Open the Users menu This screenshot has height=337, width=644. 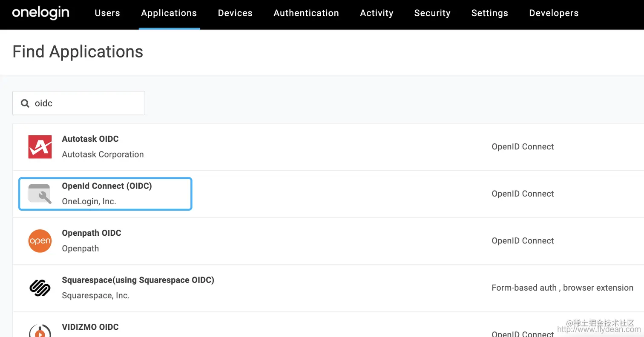tap(107, 13)
